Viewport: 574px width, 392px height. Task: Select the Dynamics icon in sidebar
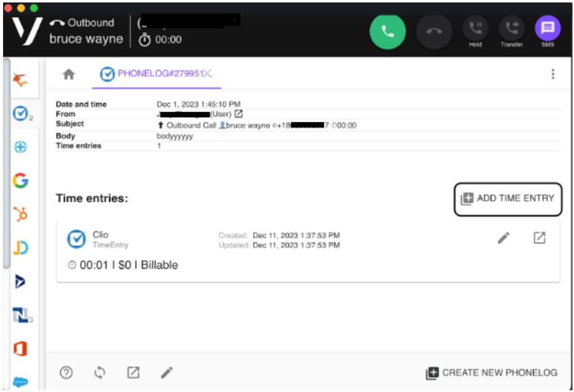20,282
